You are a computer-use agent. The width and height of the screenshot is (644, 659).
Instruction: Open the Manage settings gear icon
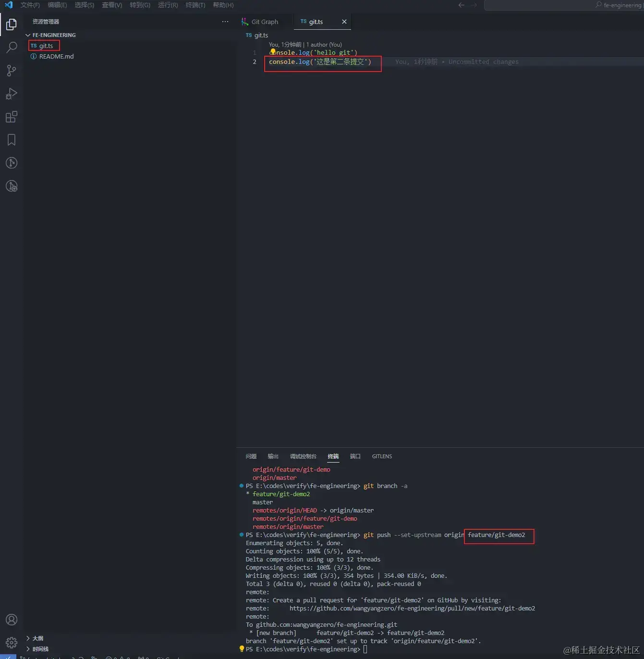point(12,642)
